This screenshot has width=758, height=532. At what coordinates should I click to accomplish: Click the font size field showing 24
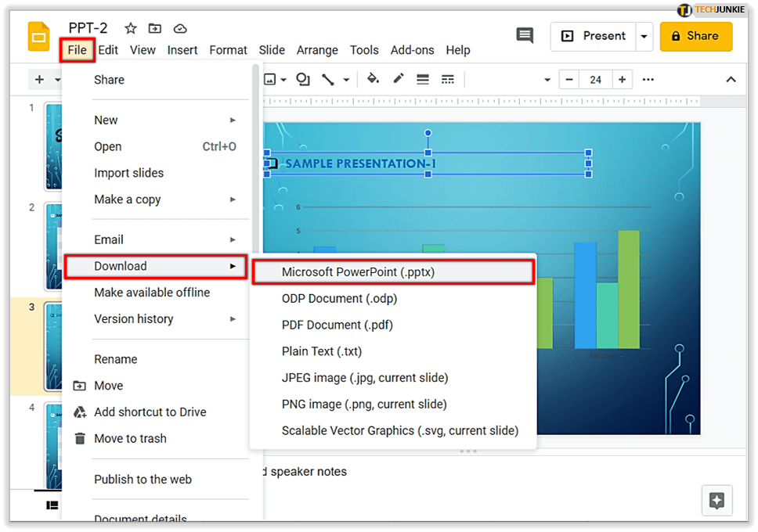596,79
